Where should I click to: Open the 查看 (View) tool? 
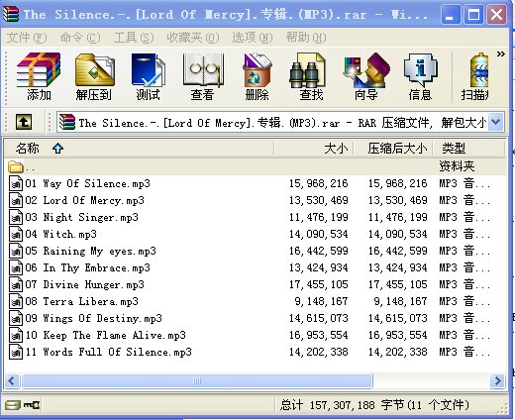pyautogui.click(x=202, y=76)
